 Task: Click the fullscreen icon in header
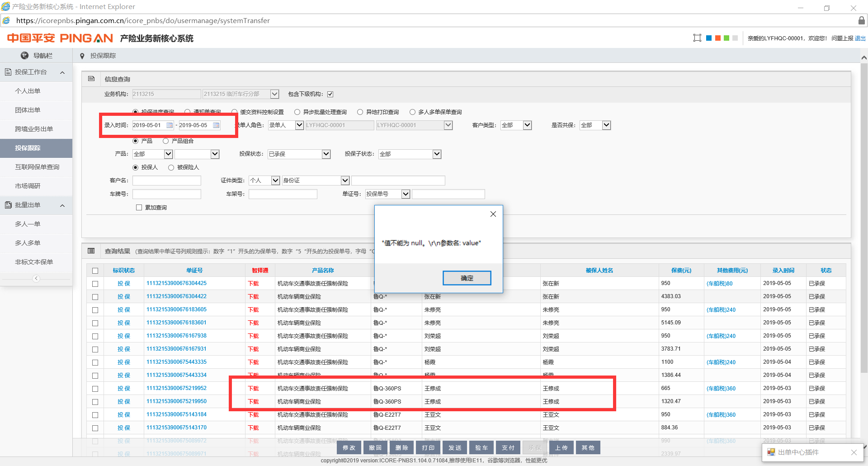click(697, 38)
